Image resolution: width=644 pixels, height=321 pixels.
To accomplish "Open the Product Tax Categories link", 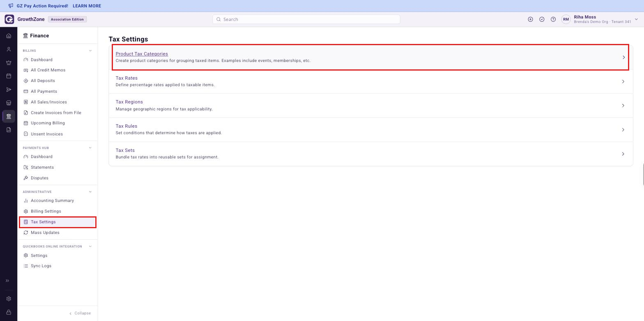I will tap(142, 54).
